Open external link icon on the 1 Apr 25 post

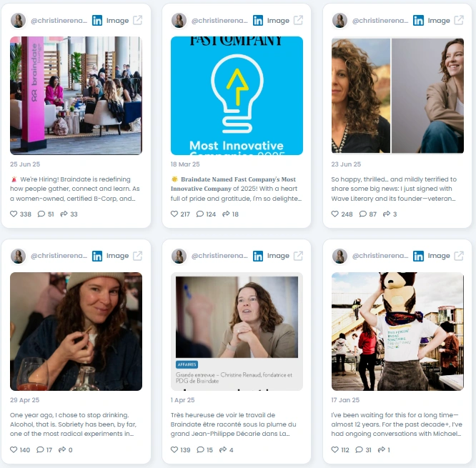(298, 256)
